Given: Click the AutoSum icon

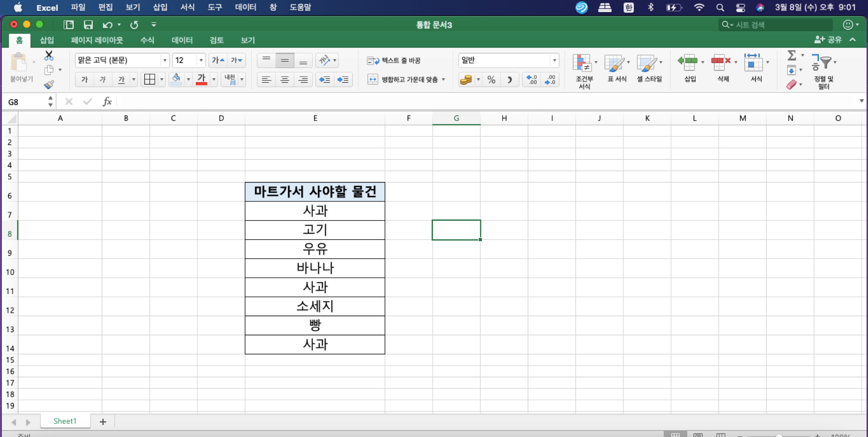Looking at the screenshot, I should [x=792, y=56].
